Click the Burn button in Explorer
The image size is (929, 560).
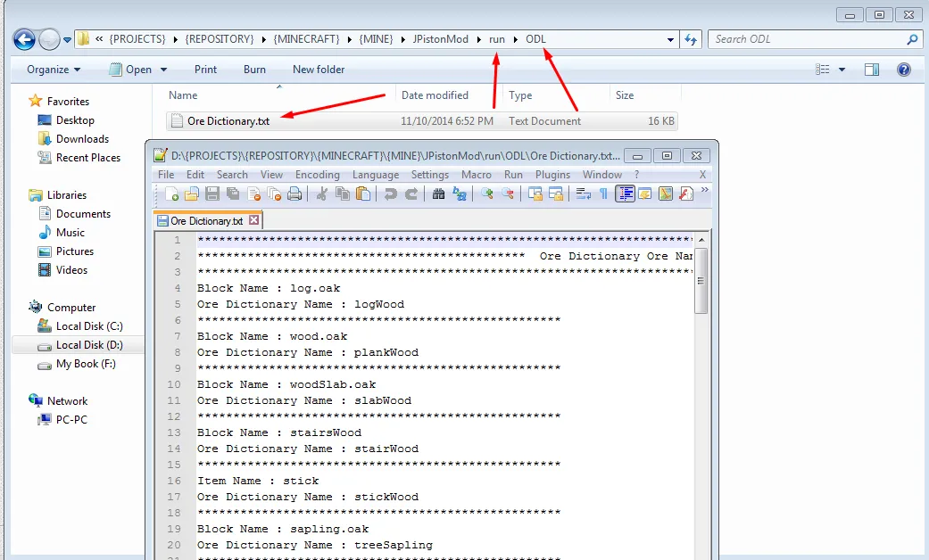point(254,70)
